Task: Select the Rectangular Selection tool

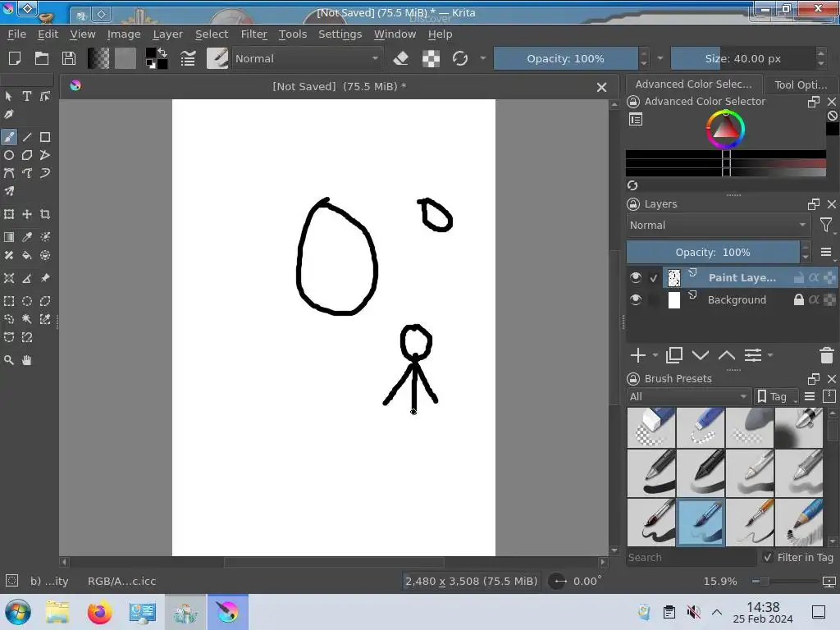Action: [9, 301]
